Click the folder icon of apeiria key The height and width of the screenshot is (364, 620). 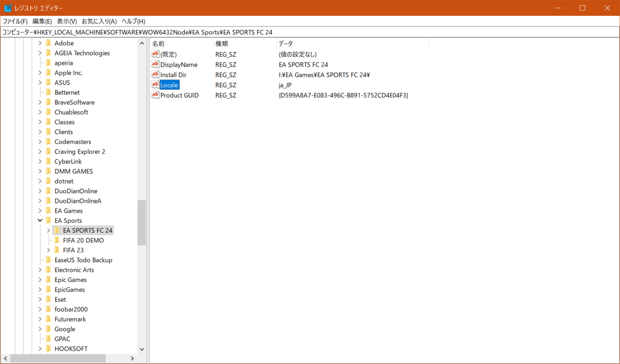tap(49, 63)
